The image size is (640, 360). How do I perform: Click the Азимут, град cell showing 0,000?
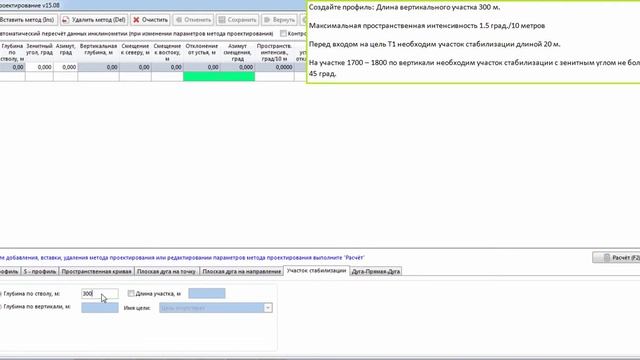pyautogui.click(x=65, y=67)
